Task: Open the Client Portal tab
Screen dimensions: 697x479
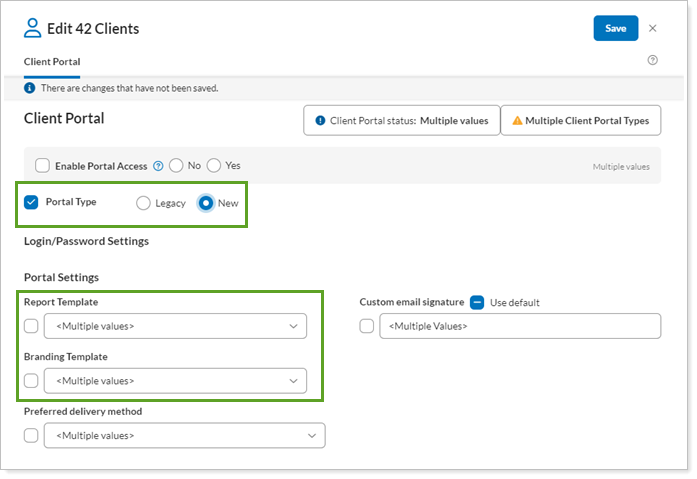Action: tap(52, 62)
